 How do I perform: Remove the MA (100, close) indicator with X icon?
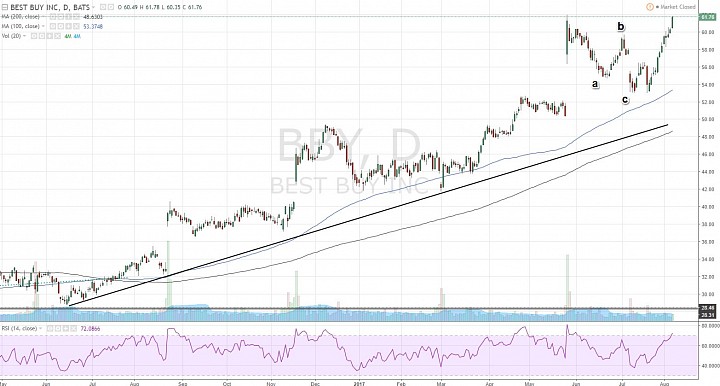(76, 26)
